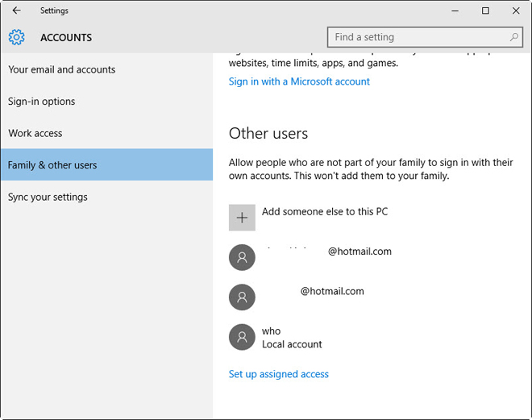Click the magnifier icon in search box
The image size is (532, 420).
pos(514,37)
